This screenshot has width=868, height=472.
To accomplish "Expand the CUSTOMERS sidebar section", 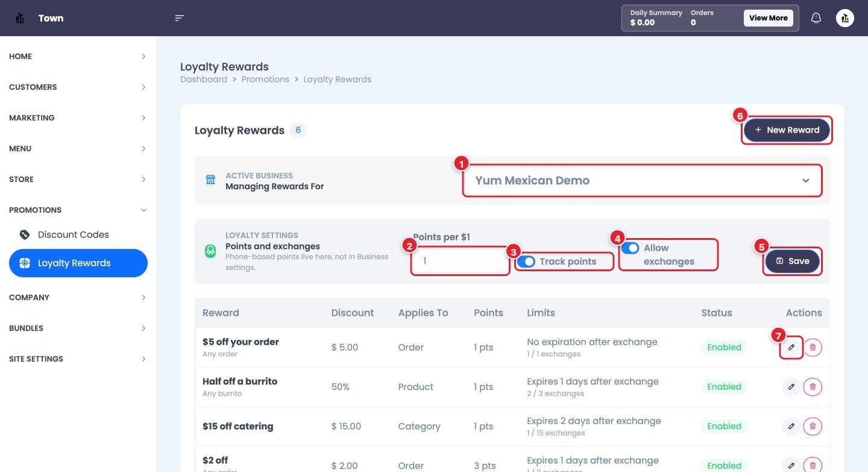I will 78,87.
